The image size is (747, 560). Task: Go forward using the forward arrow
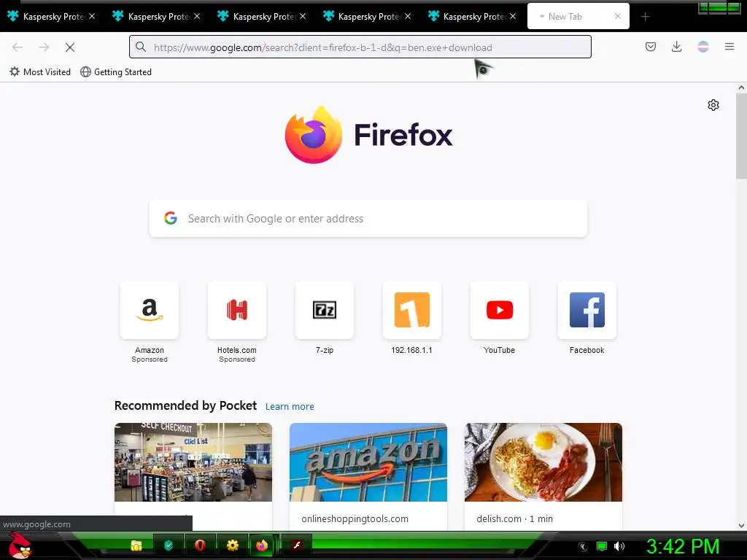(44, 47)
